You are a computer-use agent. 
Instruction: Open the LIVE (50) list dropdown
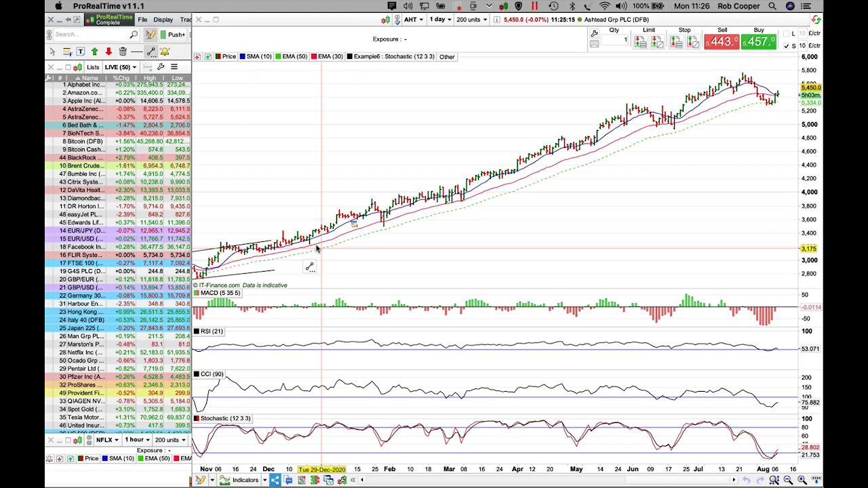pyautogui.click(x=120, y=67)
